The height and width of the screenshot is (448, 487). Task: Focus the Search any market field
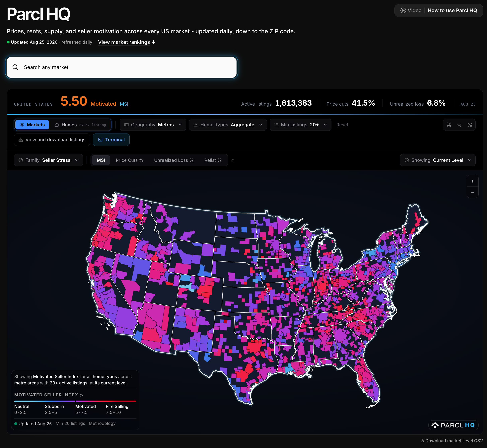click(x=121, y=67)
